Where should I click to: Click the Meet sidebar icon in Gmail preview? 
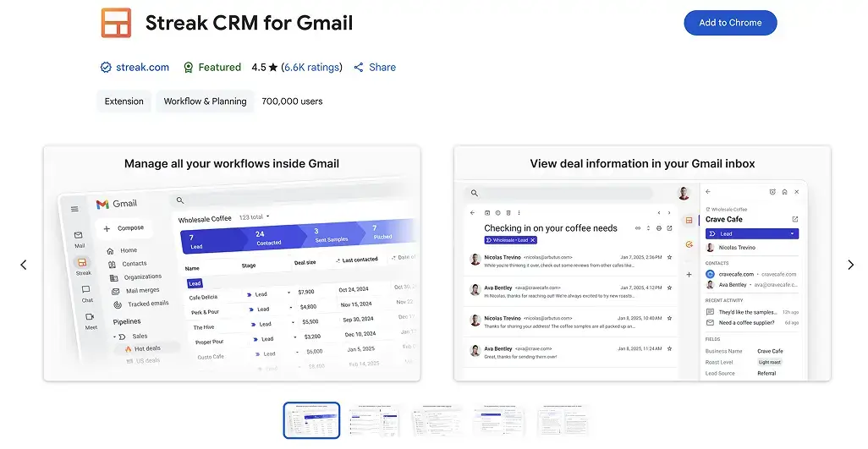(x=90, y=317)
